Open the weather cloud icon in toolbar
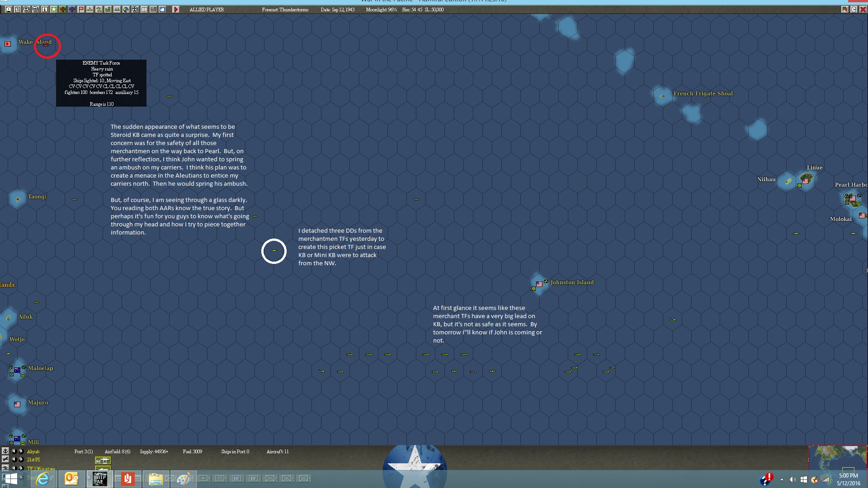The height and width of the screenshot is (488, 868). click(162, 9)
